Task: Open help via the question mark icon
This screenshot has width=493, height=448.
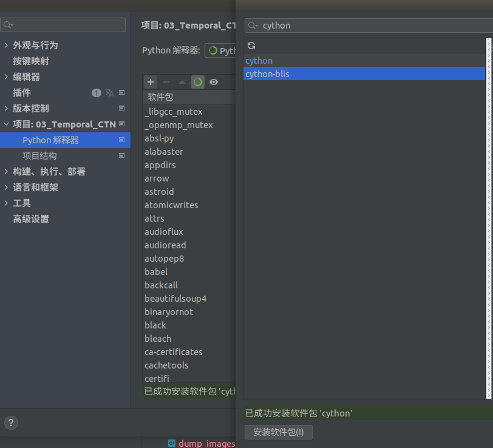Action: click(11, 424)
